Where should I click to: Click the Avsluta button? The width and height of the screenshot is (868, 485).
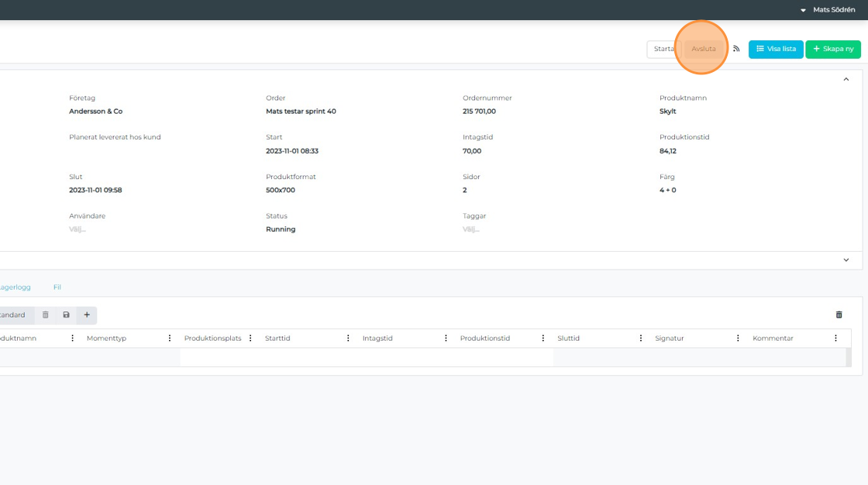click(x=704, y=49)
